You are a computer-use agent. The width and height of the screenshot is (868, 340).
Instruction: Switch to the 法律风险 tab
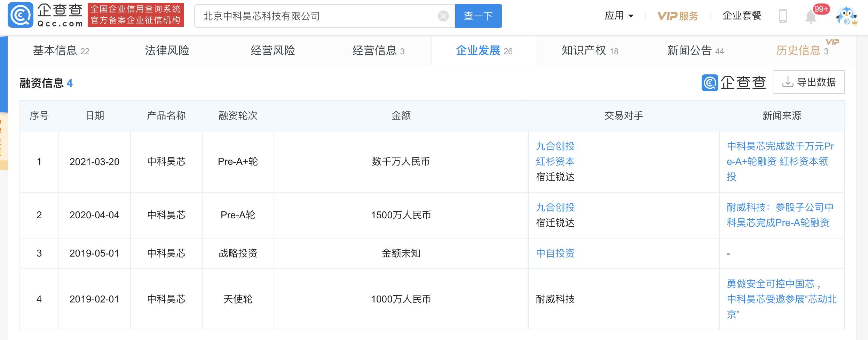(167, 51)
